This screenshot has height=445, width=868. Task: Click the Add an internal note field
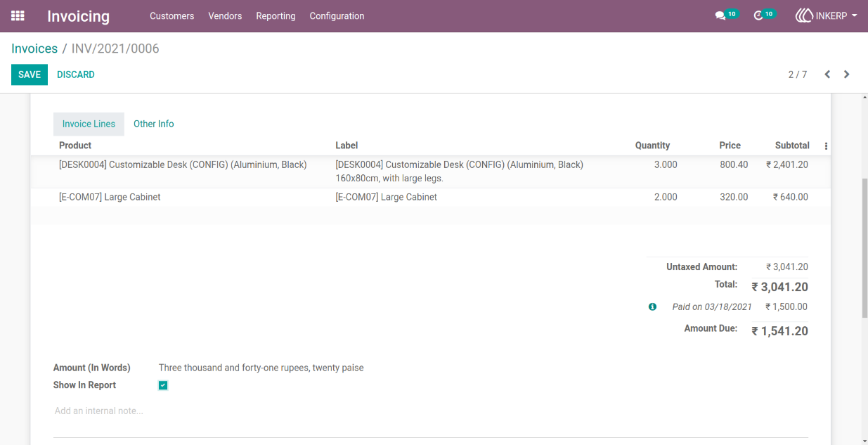431,411
